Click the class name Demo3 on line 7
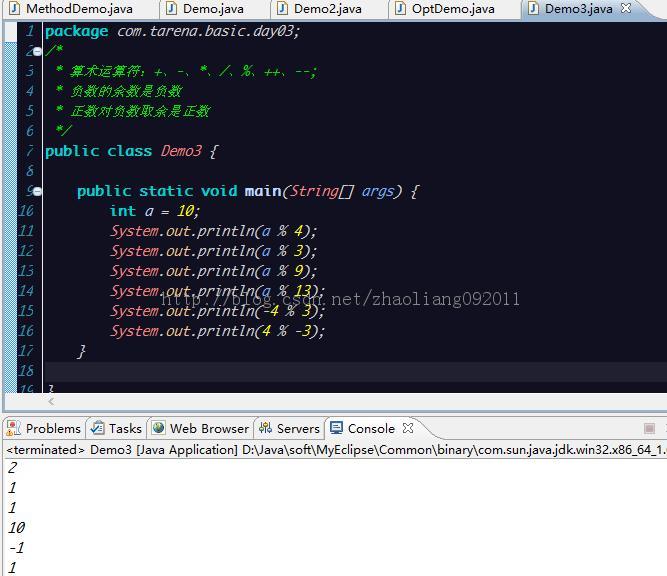The image size is (667, 576). point(181,151)
